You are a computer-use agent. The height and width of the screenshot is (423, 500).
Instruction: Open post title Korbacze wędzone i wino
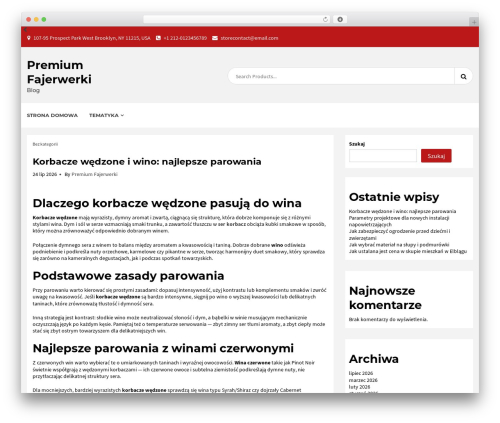pos(147,162)
